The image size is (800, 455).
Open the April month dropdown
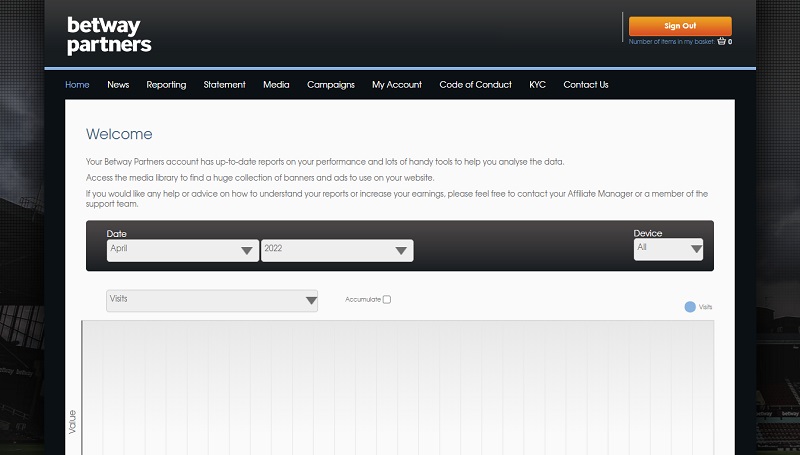183,250
